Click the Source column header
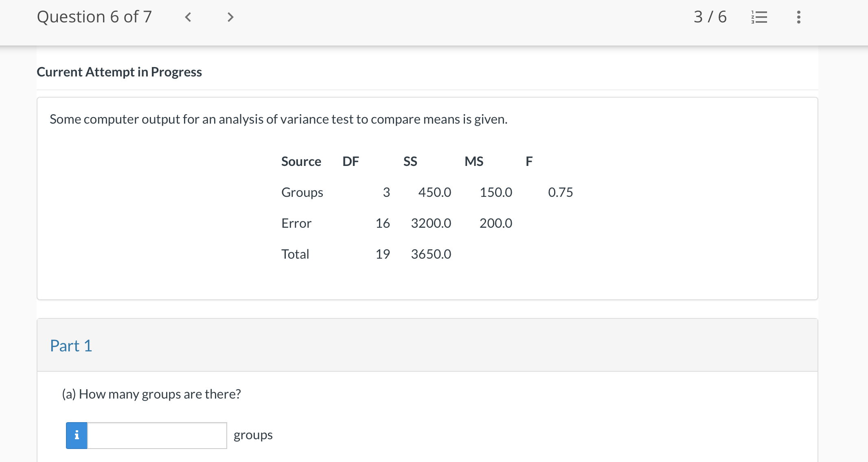Viewport: 868px width, 462px height. pos(301,161)
